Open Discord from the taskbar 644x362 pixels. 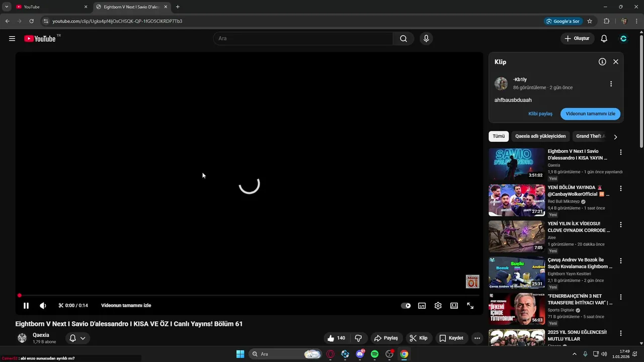click(360, 354)
